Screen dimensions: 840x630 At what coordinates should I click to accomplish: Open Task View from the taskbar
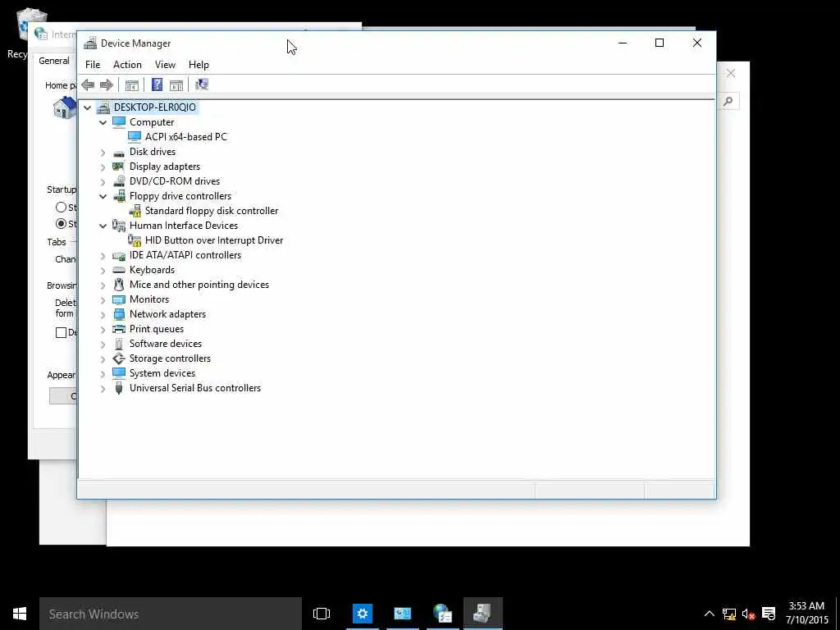click(x=322, y=614)
